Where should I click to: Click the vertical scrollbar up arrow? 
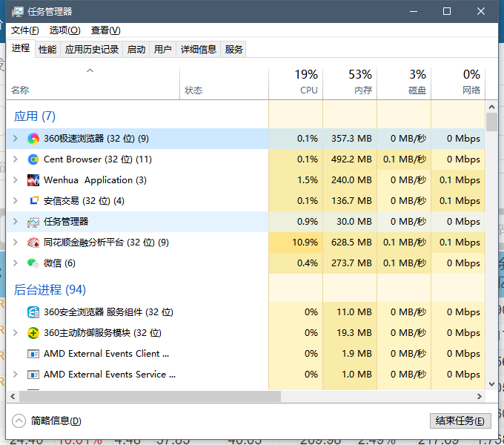491,107
